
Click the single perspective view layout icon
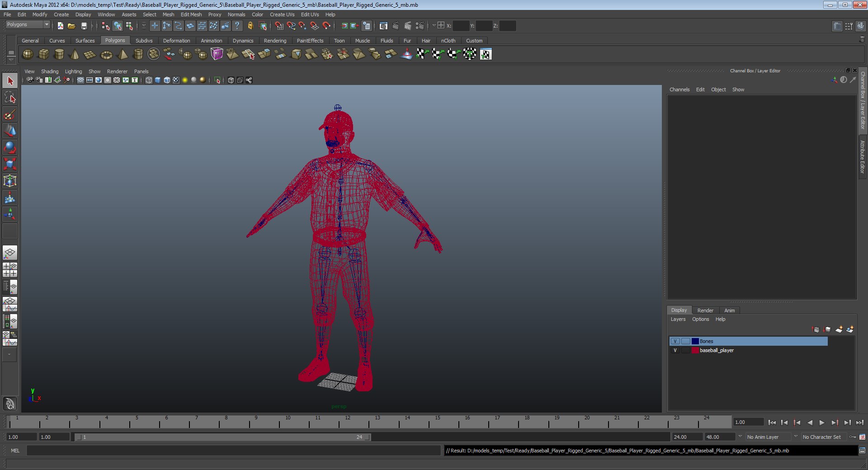coord(10,253)
